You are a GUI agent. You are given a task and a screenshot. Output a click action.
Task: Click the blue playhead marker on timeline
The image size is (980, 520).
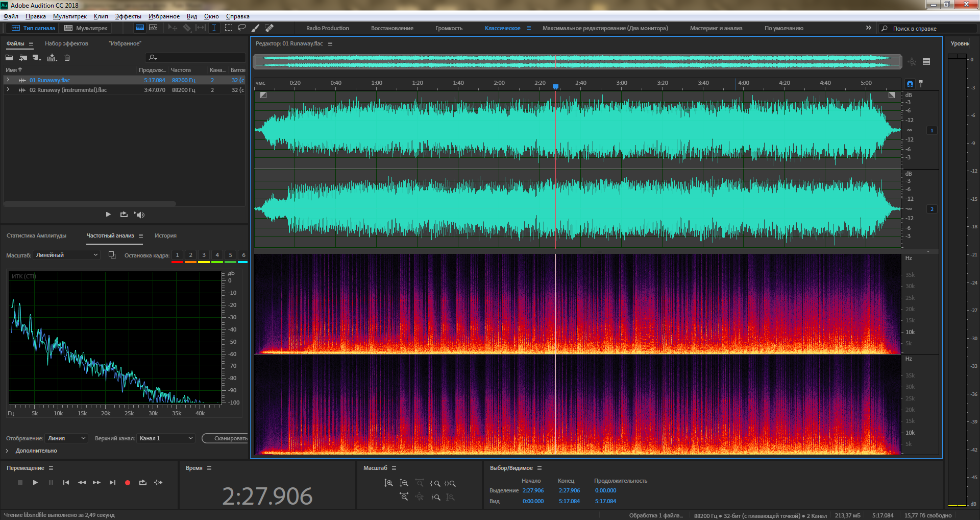coord(555,87)
